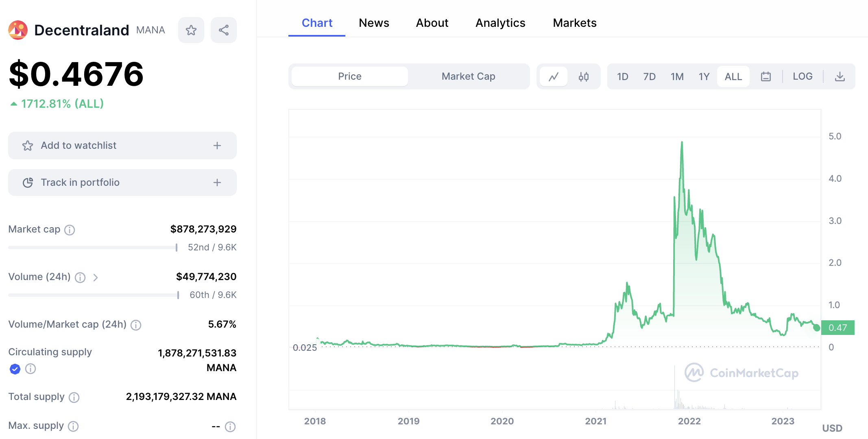Click the 52nd / 9.6K rank text
Image resolution: width=868 pixels, height=439 pixels.
(212, 248)
